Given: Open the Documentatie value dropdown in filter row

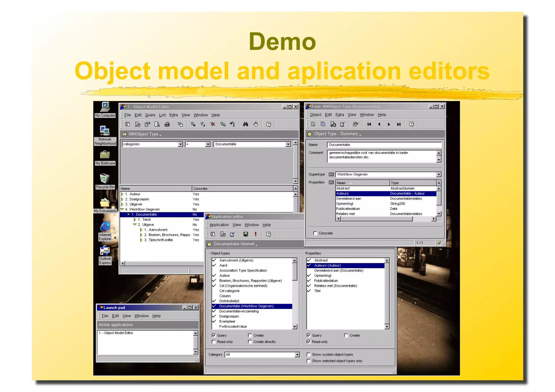Looking at the screenshot, I should [288, 144].
